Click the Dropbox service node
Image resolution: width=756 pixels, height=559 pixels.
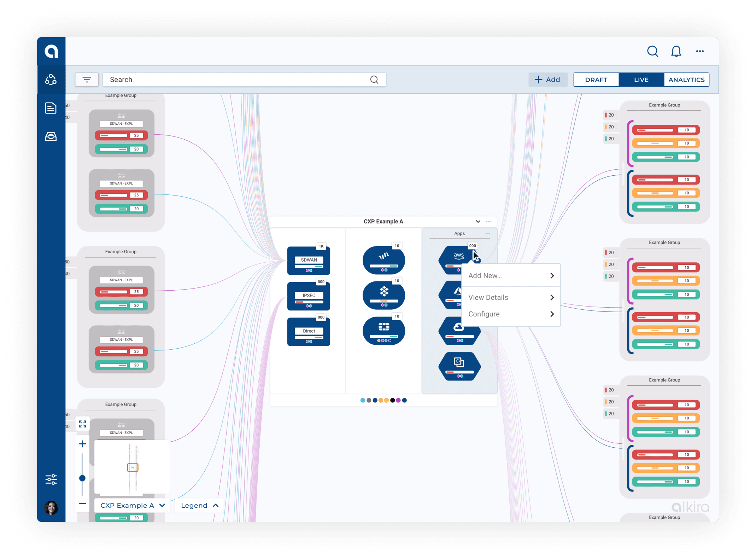(383, 295)
